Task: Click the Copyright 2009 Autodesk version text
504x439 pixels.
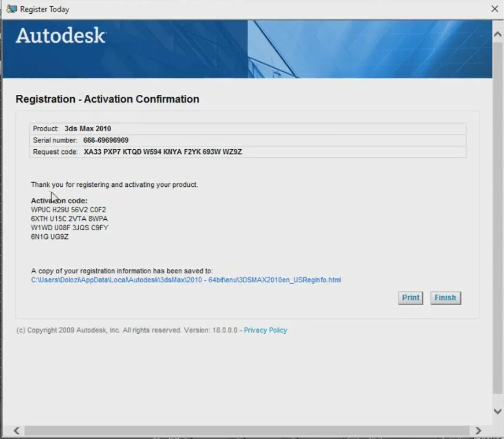Action: pos(127,330)
